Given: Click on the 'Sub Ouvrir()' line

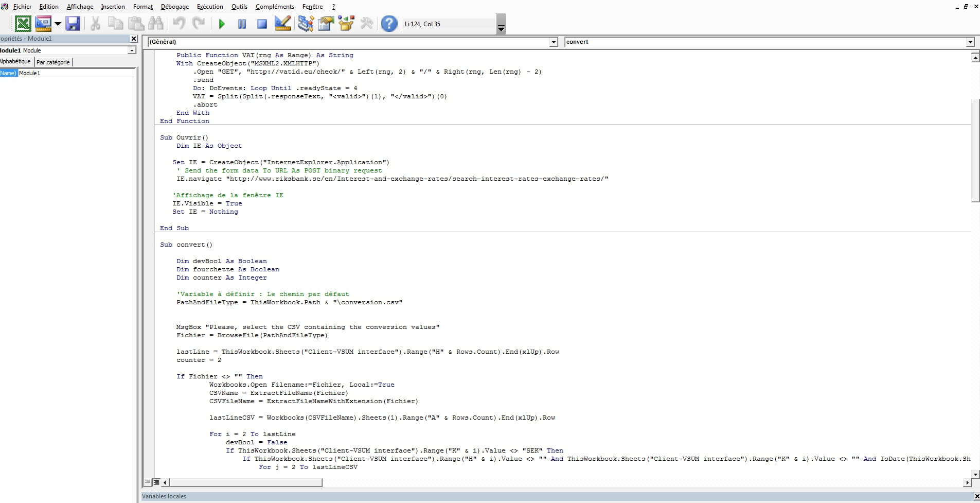Looking at the screenshot, I should tap(184, 137).
